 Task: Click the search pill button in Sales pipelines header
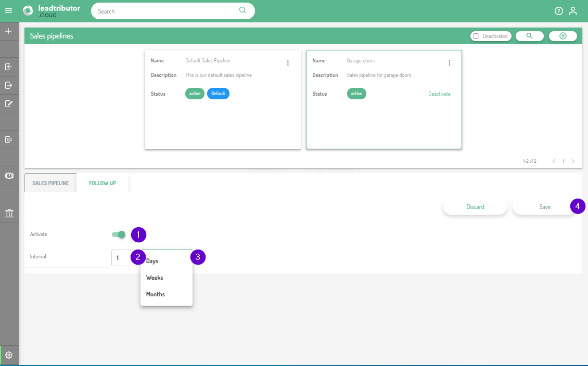coord(530,36)
